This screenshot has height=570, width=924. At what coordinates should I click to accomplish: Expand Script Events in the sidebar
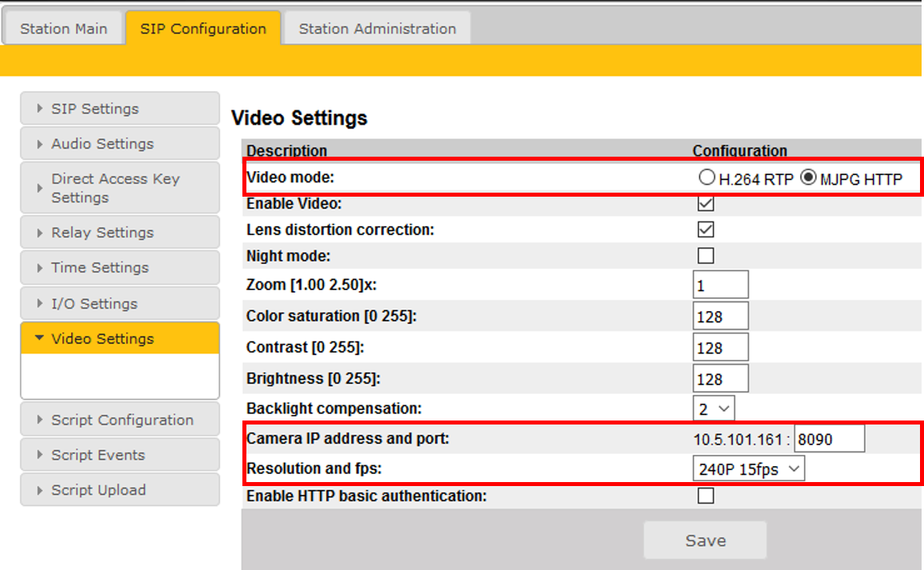coord(119,455)
